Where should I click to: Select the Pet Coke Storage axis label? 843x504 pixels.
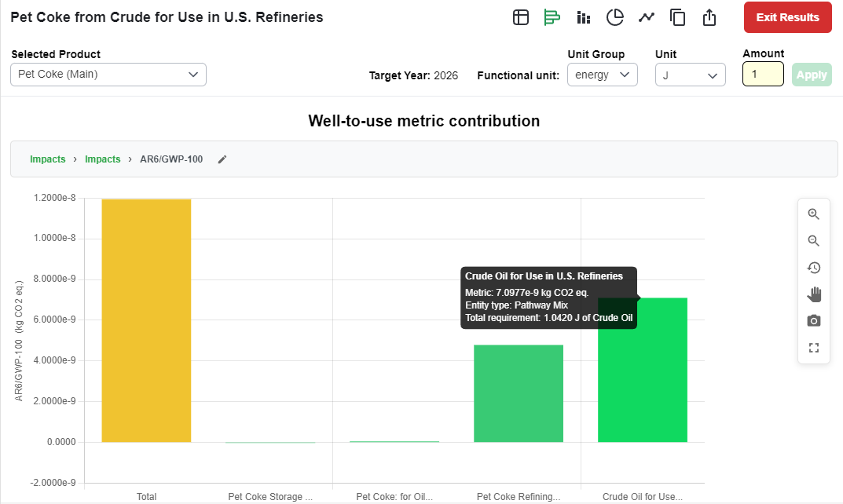pyautogui.click(x=270, y=496)
